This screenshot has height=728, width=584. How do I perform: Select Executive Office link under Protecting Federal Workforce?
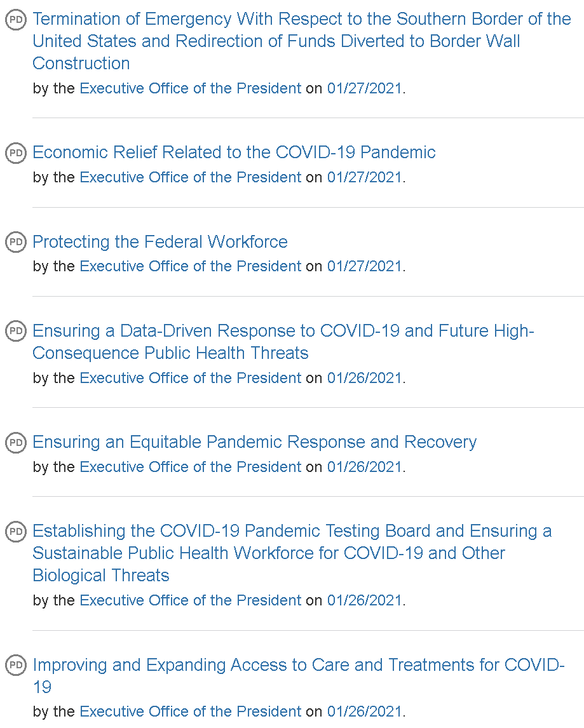click(x=191, y=266)
